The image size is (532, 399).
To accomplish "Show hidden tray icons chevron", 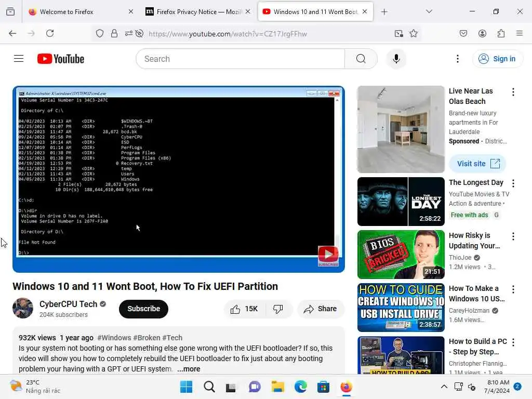I will 444,387.
